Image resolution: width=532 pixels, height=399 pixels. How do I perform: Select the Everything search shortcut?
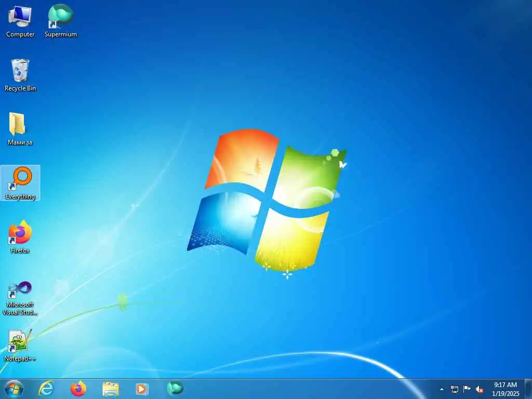(20, 183)
